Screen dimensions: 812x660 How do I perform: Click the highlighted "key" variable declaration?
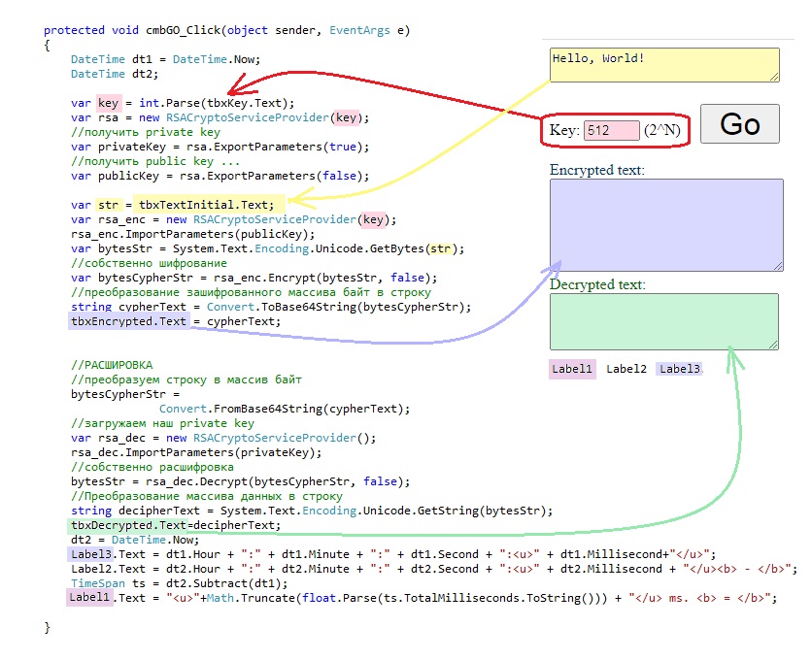108,103
